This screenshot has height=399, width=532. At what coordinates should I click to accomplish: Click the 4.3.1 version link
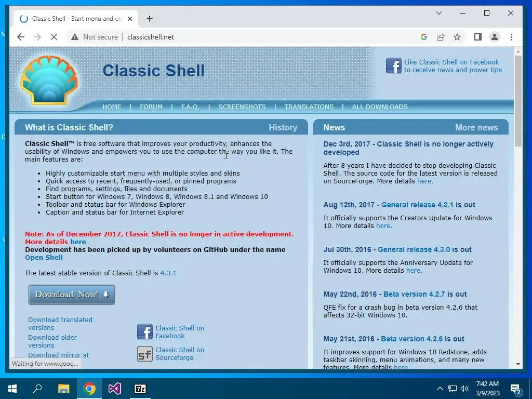tap(168, 273)
